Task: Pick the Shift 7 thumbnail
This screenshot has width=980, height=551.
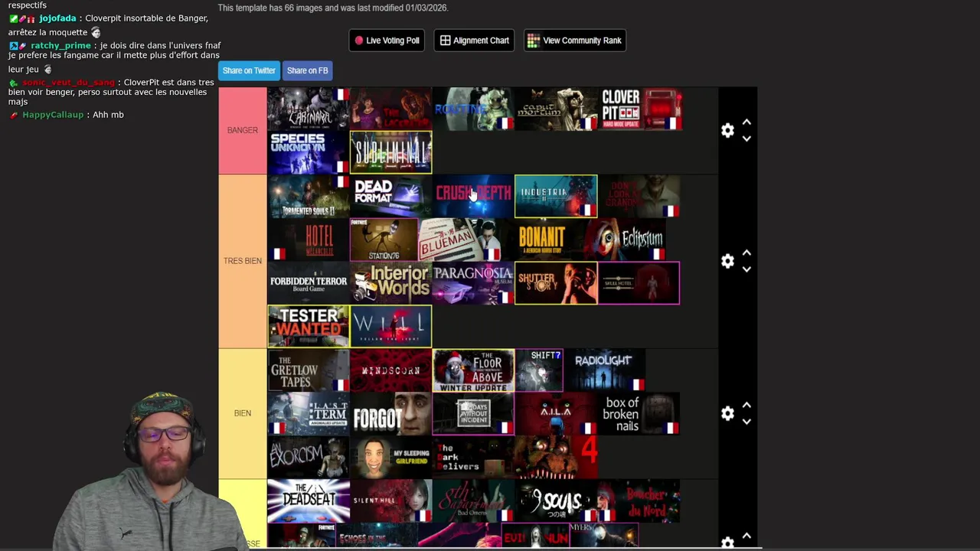Action: 539,370
